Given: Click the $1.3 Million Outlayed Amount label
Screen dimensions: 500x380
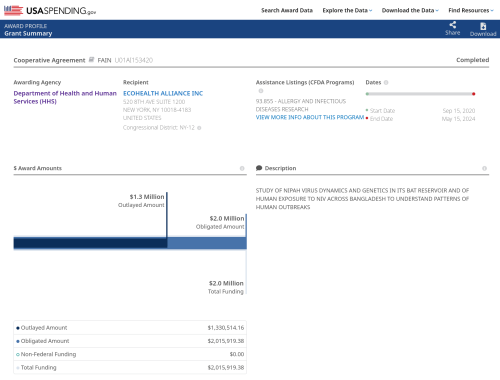Looking at the screenshot, I should [141, 201].
